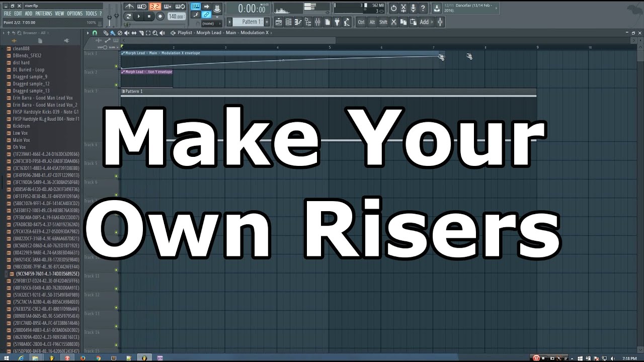Click the undo history icon
Screen dimensions: 644x362
click(x=393, y=8)
